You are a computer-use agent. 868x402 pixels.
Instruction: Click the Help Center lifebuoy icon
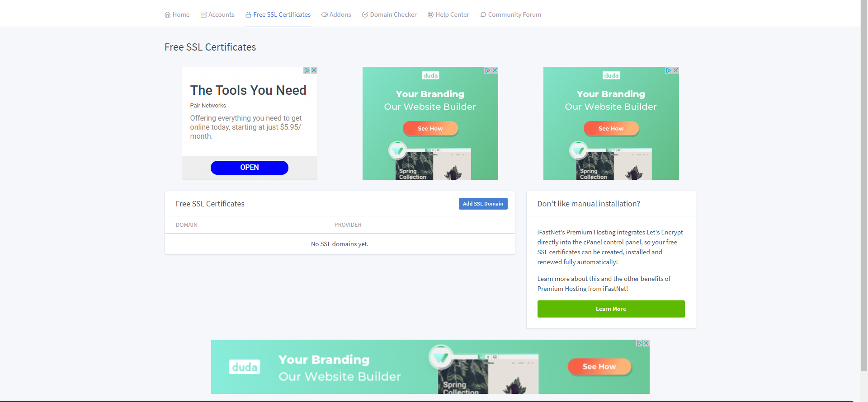click(x=430, y=14)
